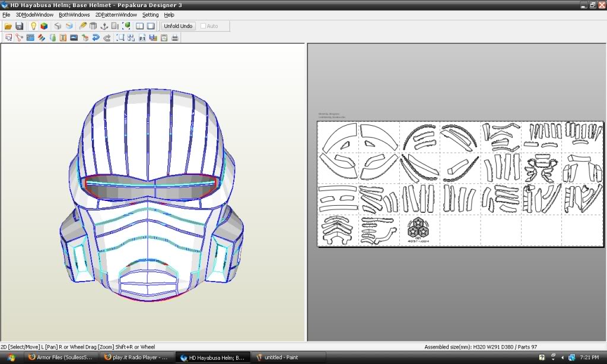Click the gray redo arrow icon
607x364 pixels.
pos(107,37)
